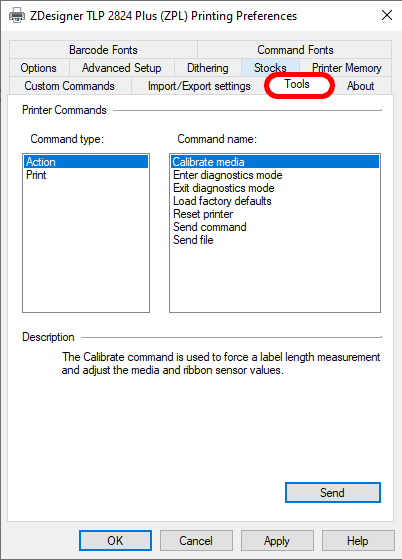The height and width of the screenshot is (560, 402).
Task: Select Load factory defaults command
Action: tap(275, 201)
